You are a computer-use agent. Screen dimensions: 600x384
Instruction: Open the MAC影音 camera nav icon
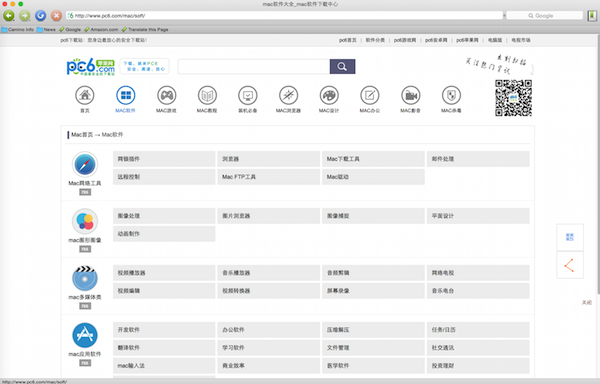[411, 95]
